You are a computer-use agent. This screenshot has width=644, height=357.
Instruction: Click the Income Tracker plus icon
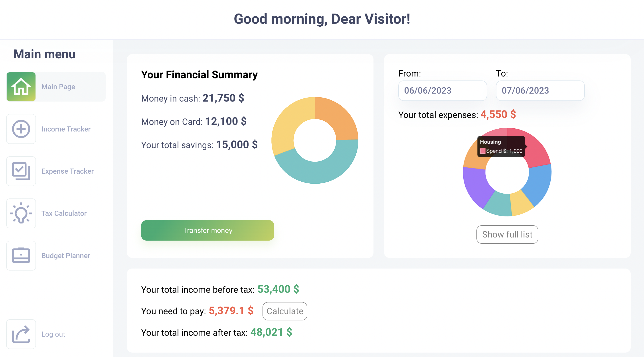tap(21, 129)
